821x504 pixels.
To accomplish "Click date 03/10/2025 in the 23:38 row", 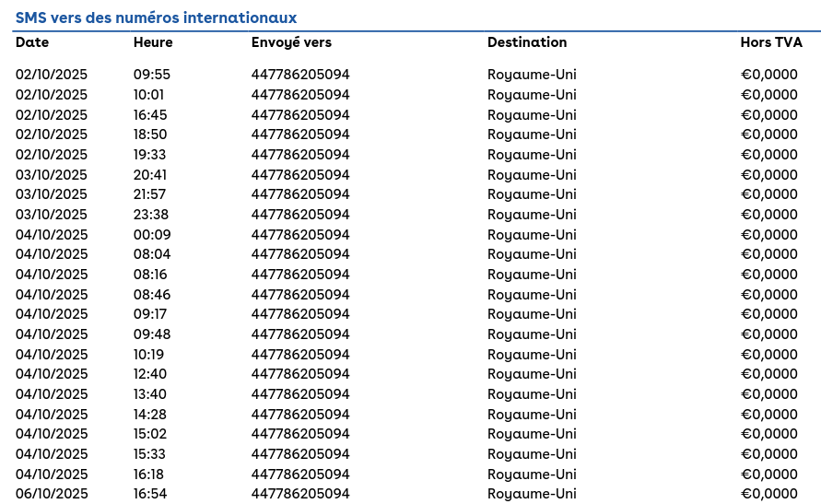I will (x=52, y=215).
